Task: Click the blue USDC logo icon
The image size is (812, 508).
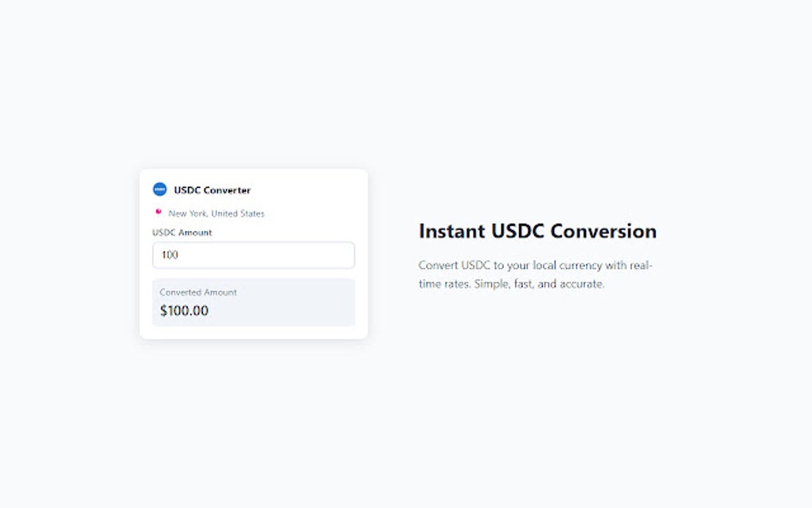Action: [160, 190]
